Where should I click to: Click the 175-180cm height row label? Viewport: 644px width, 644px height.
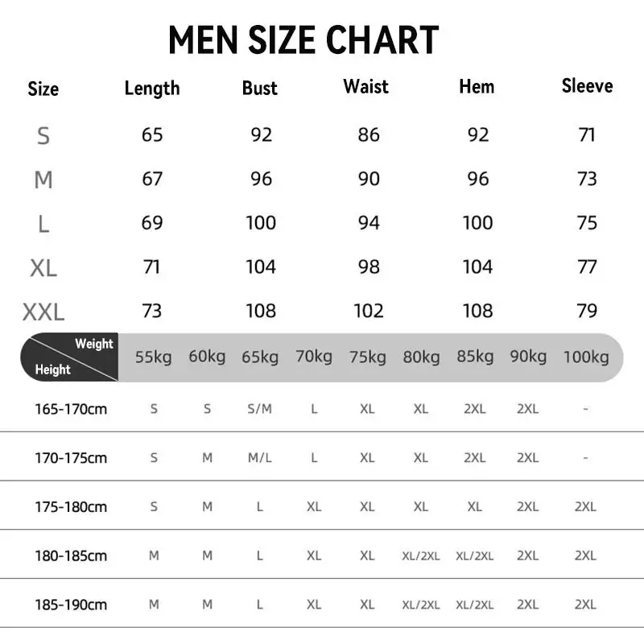click(x=71, y=507)
